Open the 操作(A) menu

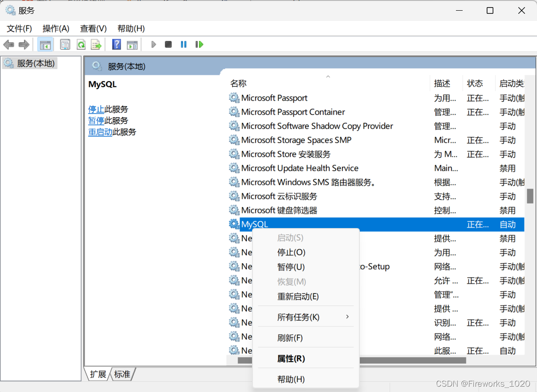[56, 28]
